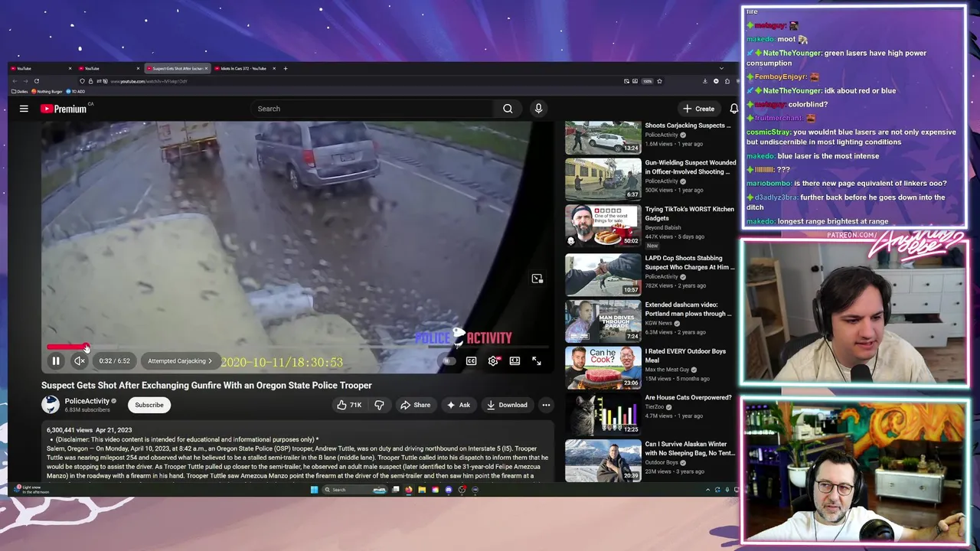Enter fullscreen mode in the player
This screenshot has height=551, width=980.
(536, 361)
